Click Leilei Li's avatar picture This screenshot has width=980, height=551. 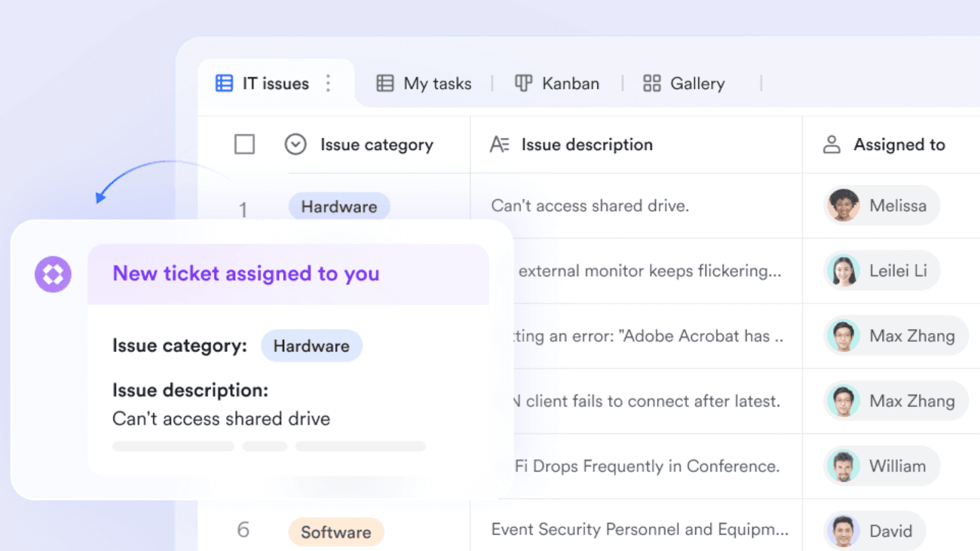[x=843, y=271]
